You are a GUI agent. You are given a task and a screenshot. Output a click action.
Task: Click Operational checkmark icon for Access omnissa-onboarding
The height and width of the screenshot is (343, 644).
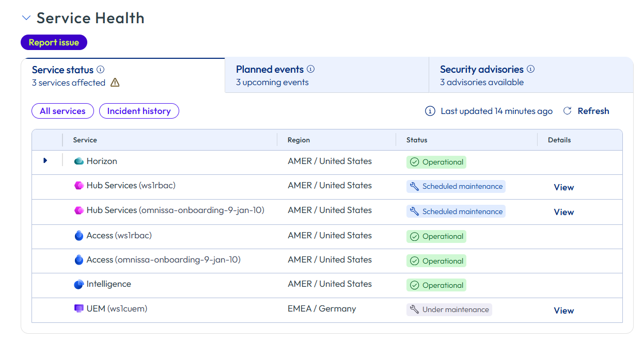tap(414, 261)
